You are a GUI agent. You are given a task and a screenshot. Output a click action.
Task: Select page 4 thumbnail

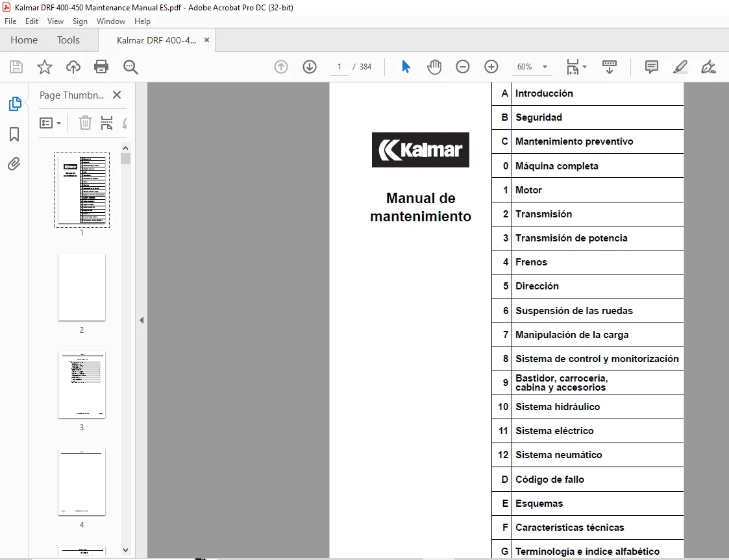pyautogui.click(x=82, y=482)
